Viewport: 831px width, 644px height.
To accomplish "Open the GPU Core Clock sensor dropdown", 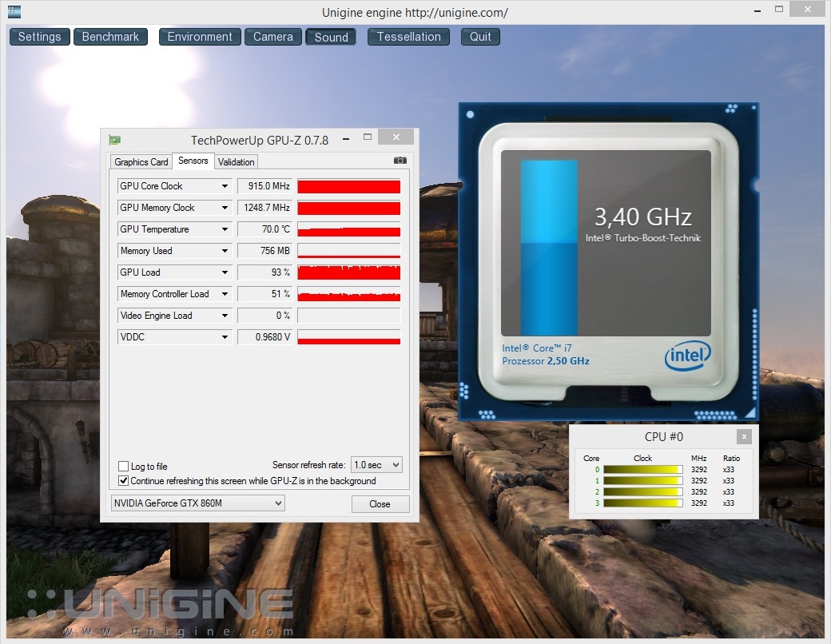I will point(225,186).
